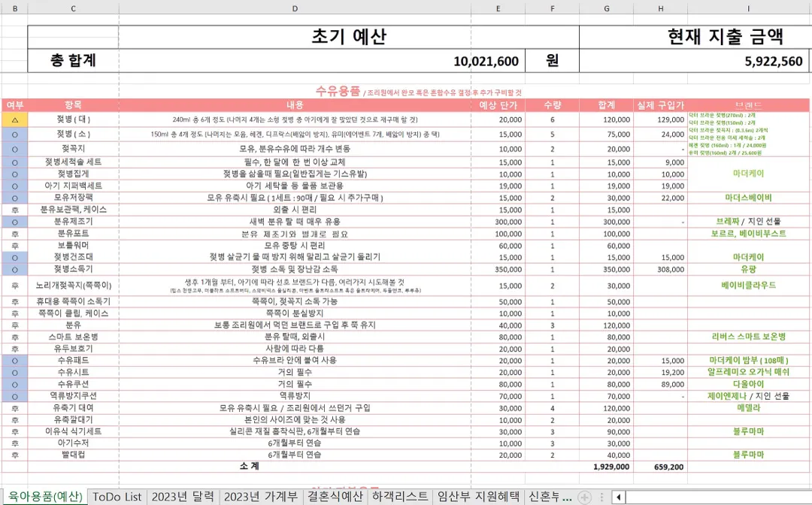This screenshot has width=812, height=505.
Task: Select the circle status cell for 수유쿠션
Action: click(x=15, y=385)
